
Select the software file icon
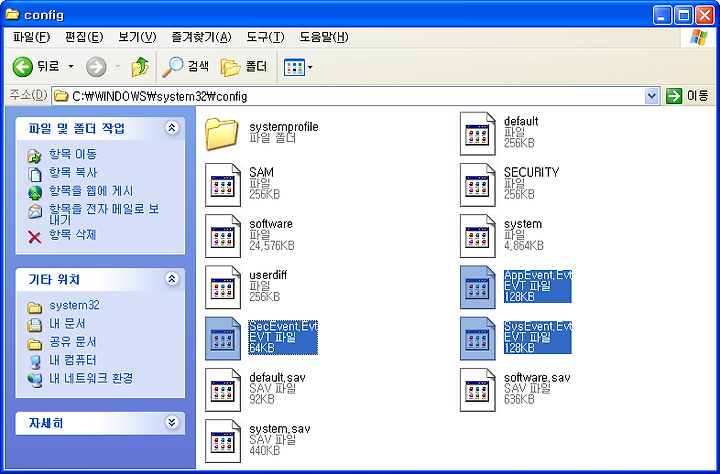pyautogui.click(x=223, y=236)
